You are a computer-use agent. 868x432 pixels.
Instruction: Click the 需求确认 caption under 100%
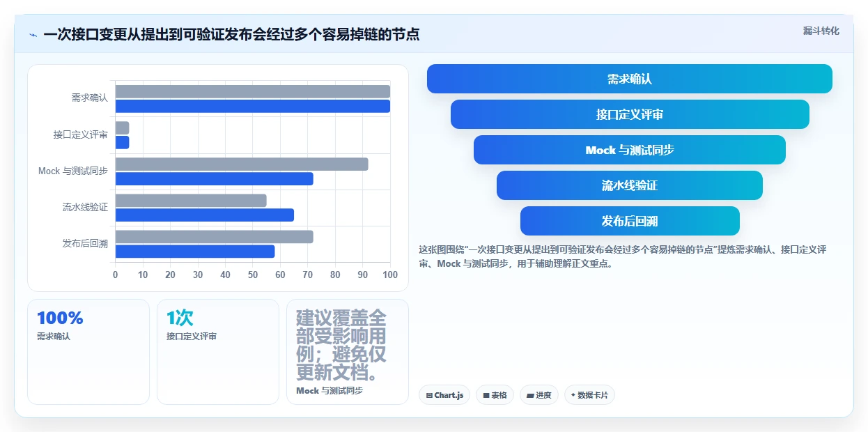coord(54,336)
